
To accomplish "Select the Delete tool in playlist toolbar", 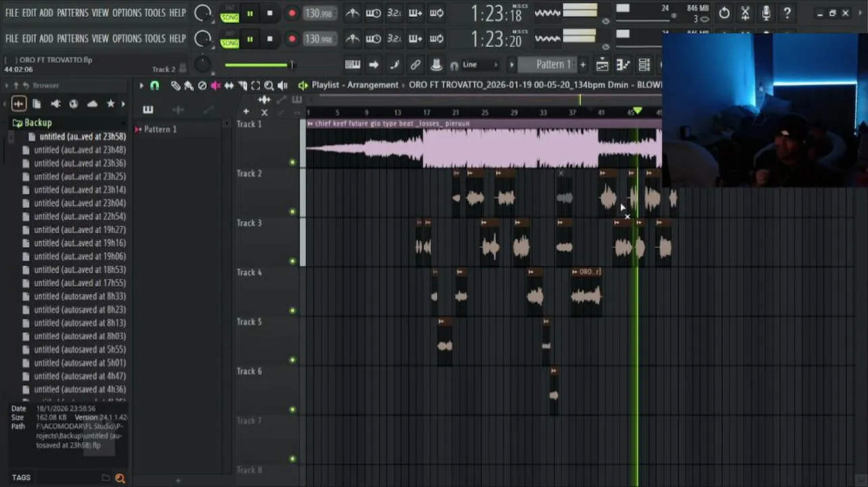I will tap(202, 86).
